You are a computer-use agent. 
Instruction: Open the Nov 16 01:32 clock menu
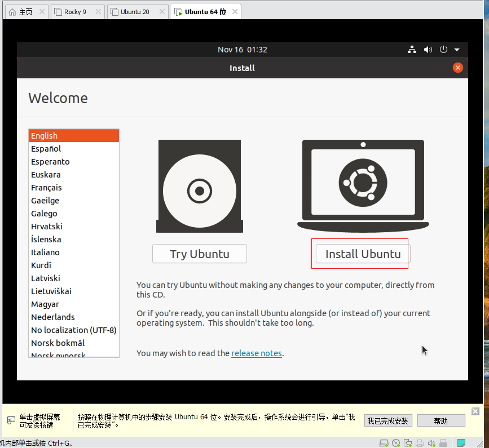(x=243, y=50)
